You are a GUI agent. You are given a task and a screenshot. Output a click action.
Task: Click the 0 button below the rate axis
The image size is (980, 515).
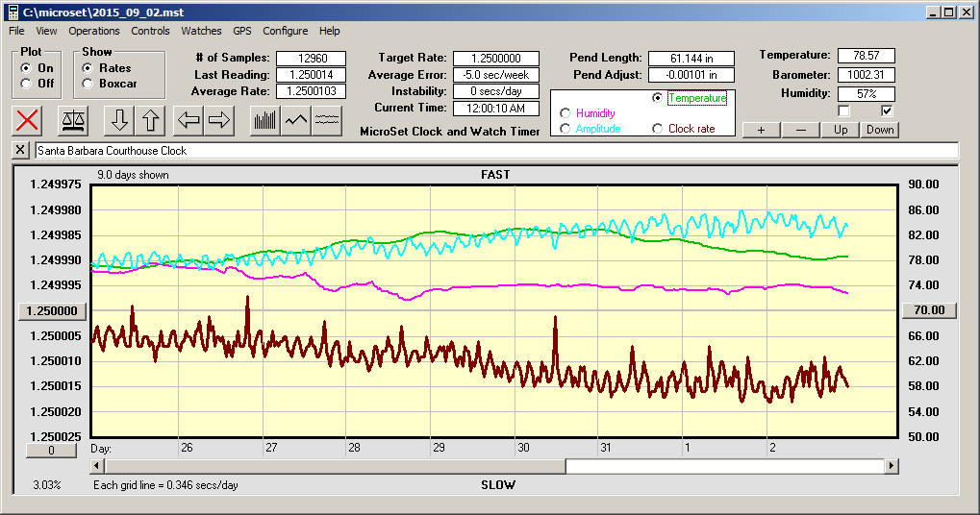(51, 451)
